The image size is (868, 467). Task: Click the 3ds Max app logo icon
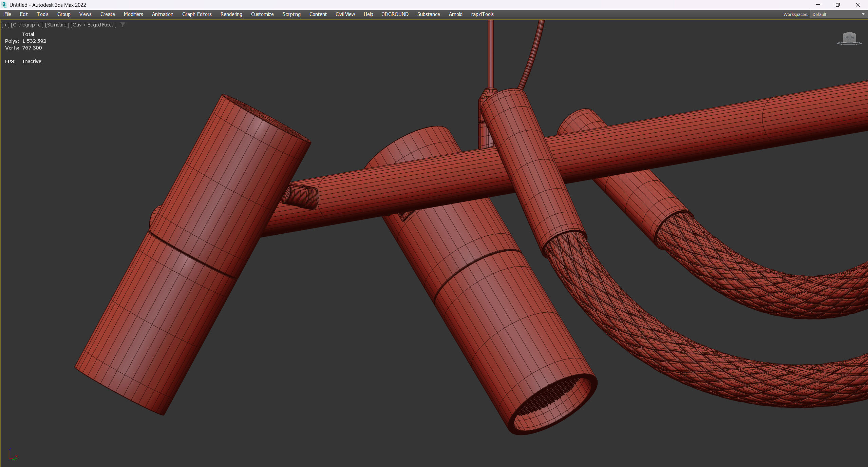(x=4, y=5)
